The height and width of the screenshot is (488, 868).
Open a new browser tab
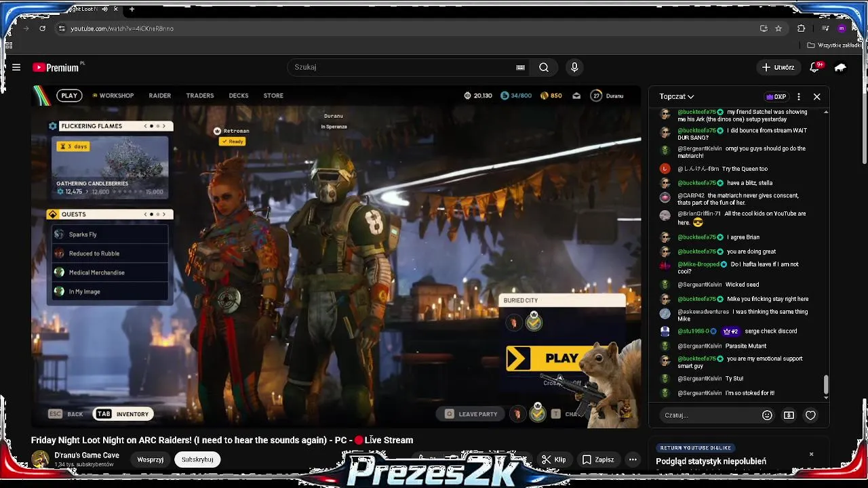[x=132, y=9]
